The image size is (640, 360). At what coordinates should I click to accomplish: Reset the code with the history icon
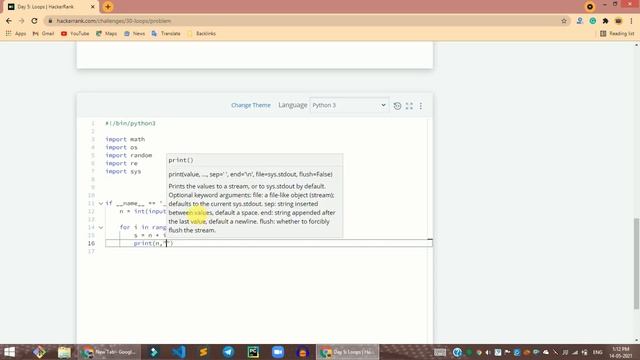pyautogui.click(x=397, y=106)
